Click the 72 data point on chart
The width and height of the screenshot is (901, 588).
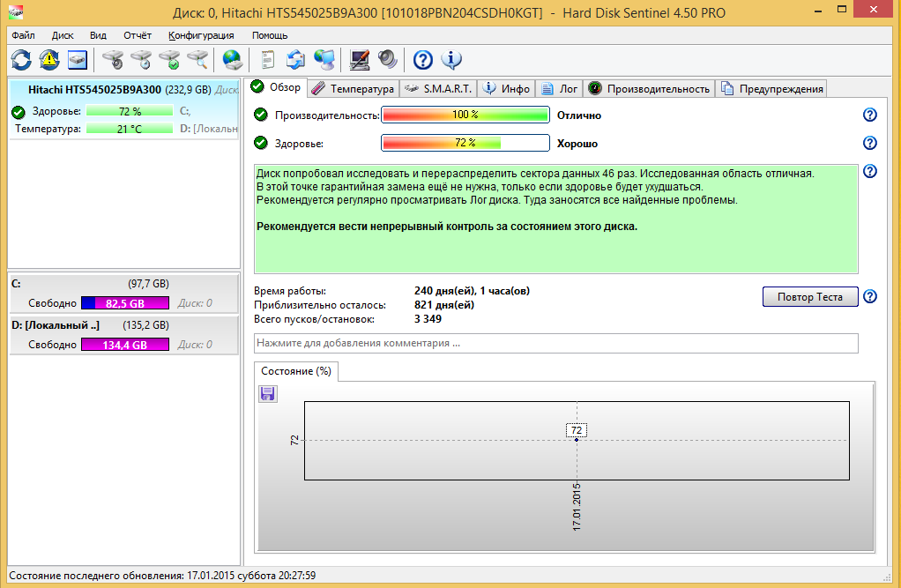[577, 440]
